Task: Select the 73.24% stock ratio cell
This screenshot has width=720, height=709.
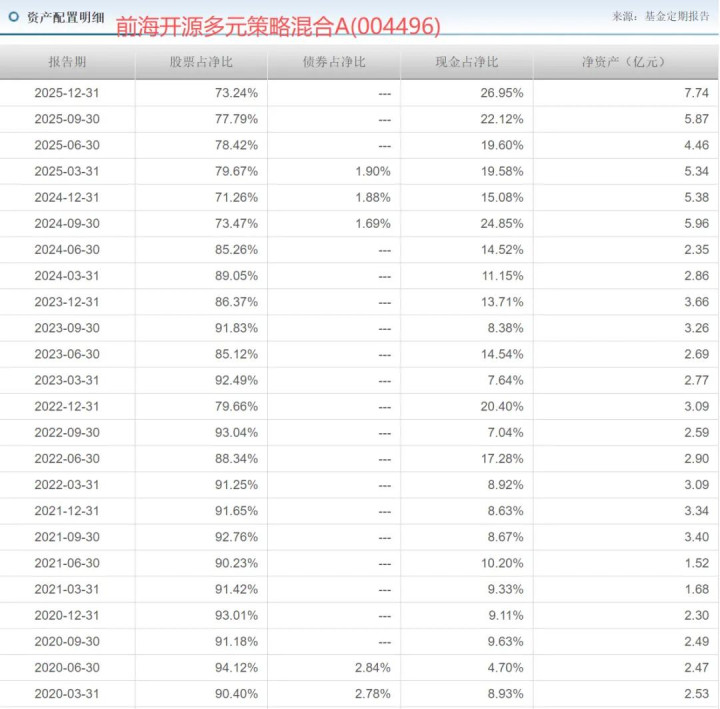Action: [x=236, y=93]
